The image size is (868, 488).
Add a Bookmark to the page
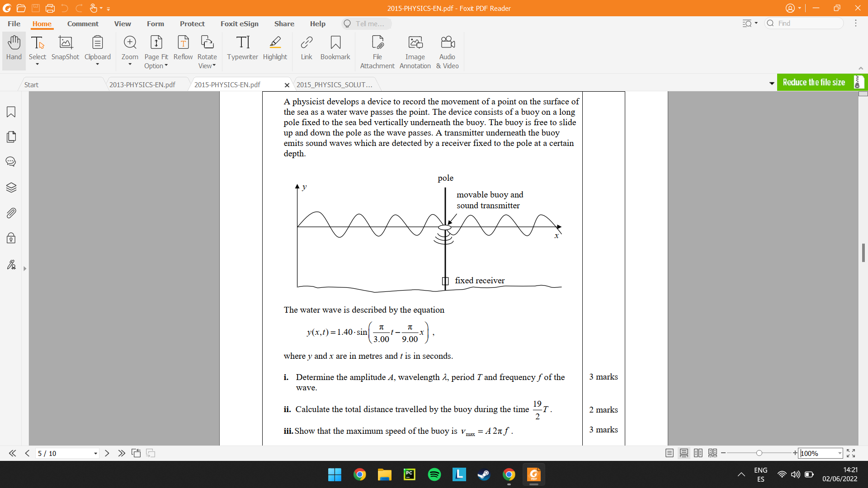[335, 49]
